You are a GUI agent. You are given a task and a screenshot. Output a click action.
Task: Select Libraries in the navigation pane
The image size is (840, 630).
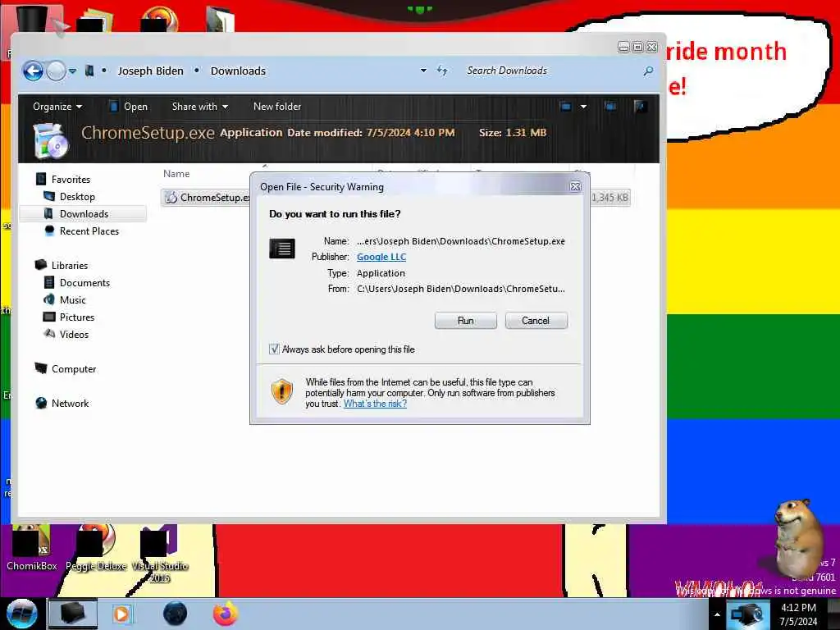pos(69,265)
